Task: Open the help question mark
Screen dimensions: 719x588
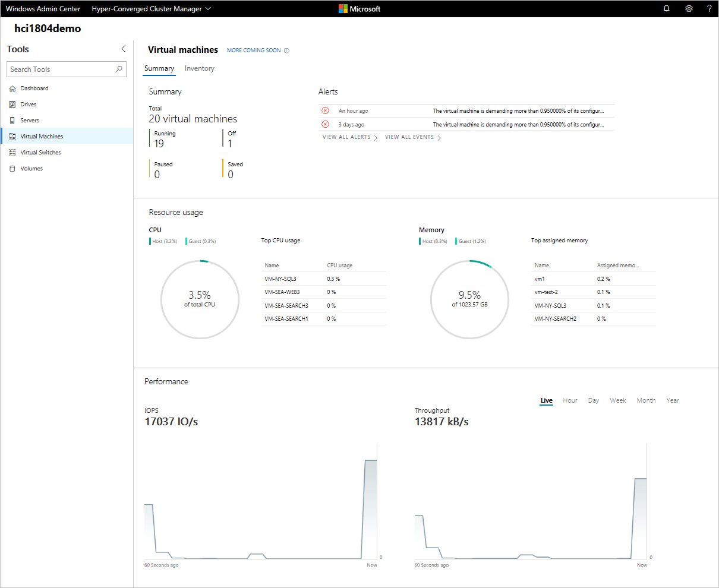Action: click(x=709, y=8)
